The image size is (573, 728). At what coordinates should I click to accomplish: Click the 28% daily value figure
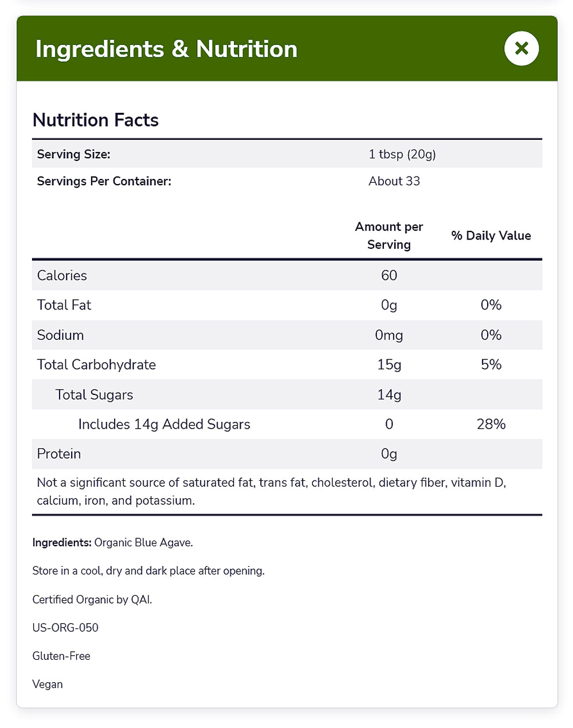491,425
